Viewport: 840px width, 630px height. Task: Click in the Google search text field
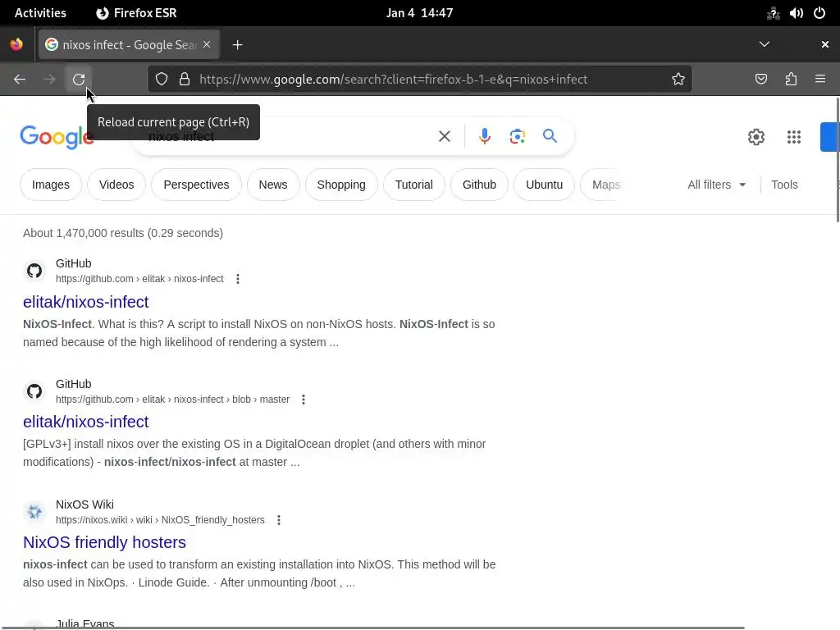(290, 137)
